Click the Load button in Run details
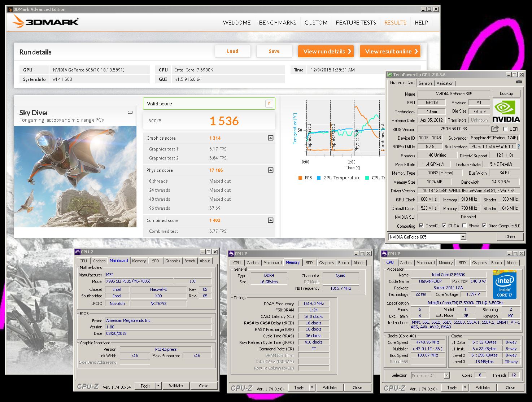This screenshot has height=402, width=532. (232, 51)
